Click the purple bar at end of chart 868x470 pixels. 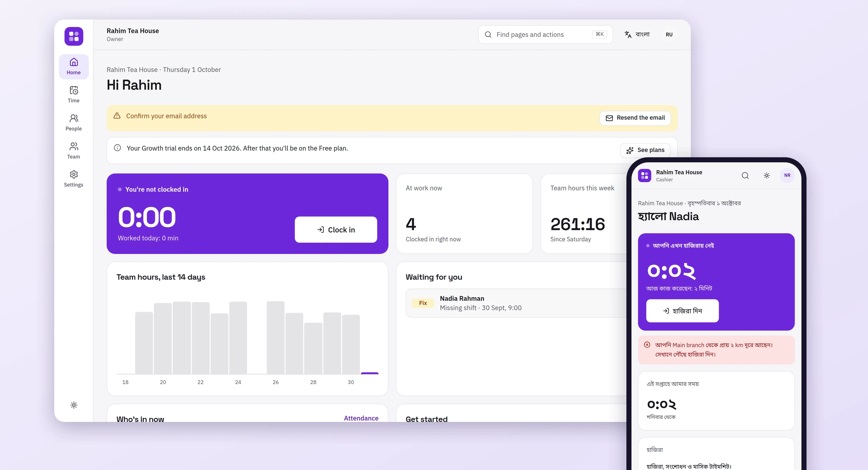370,373
